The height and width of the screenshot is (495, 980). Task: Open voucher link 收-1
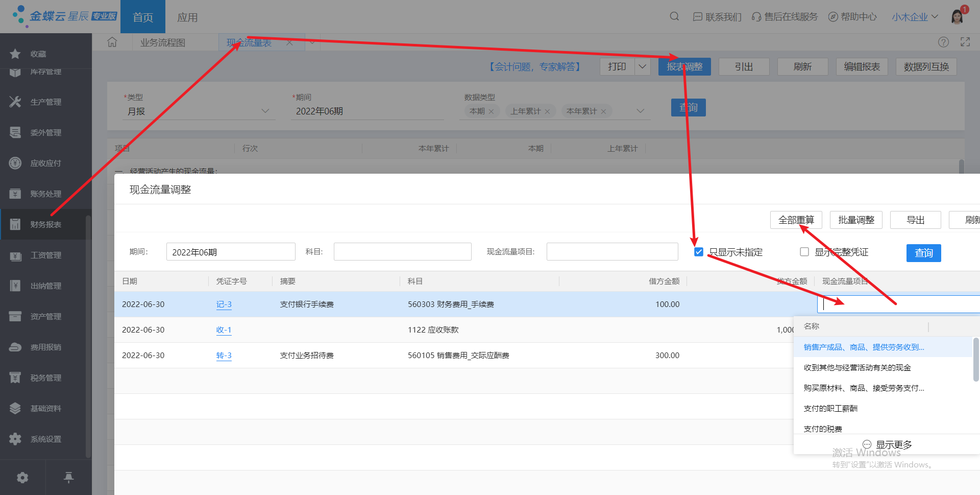(224, 329)
